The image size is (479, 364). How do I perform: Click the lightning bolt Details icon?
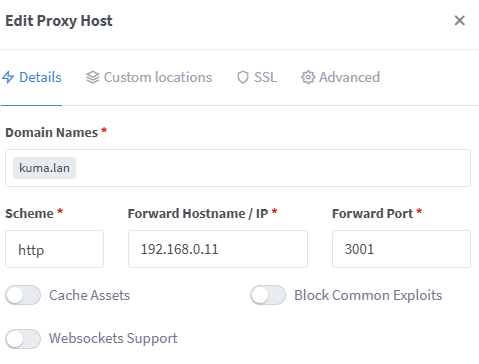point(8,77)
